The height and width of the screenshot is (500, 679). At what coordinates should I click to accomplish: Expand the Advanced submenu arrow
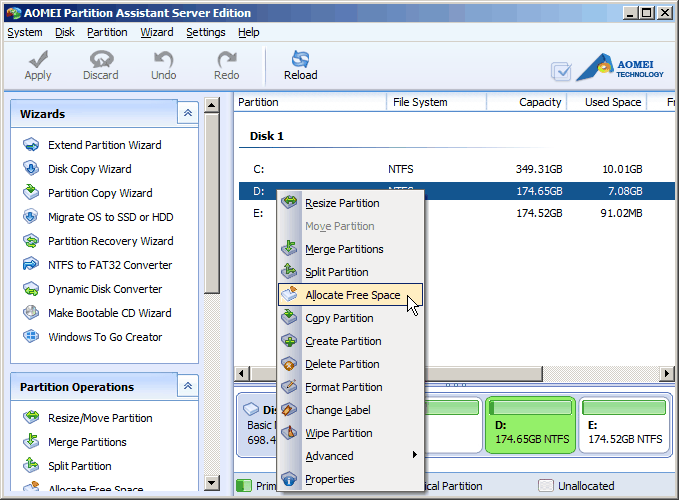click(414, 455)
